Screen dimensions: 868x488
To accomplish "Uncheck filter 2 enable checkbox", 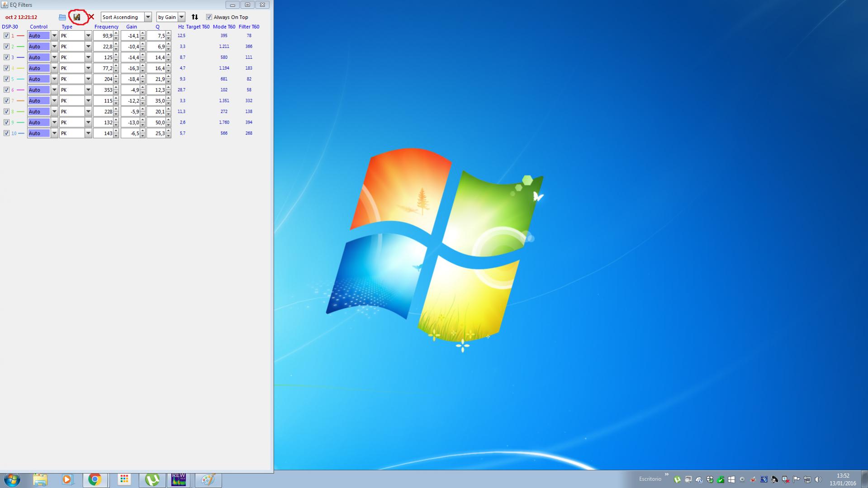I will point(6,47).
